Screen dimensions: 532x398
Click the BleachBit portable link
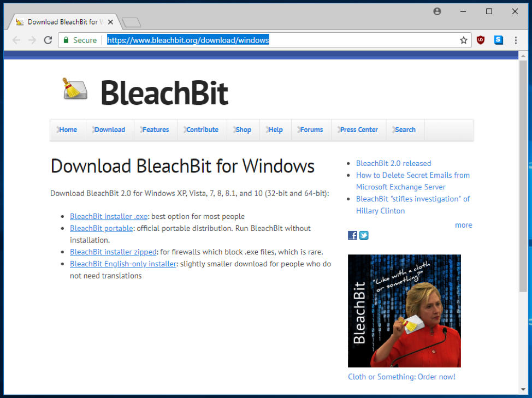click(101, 228)
